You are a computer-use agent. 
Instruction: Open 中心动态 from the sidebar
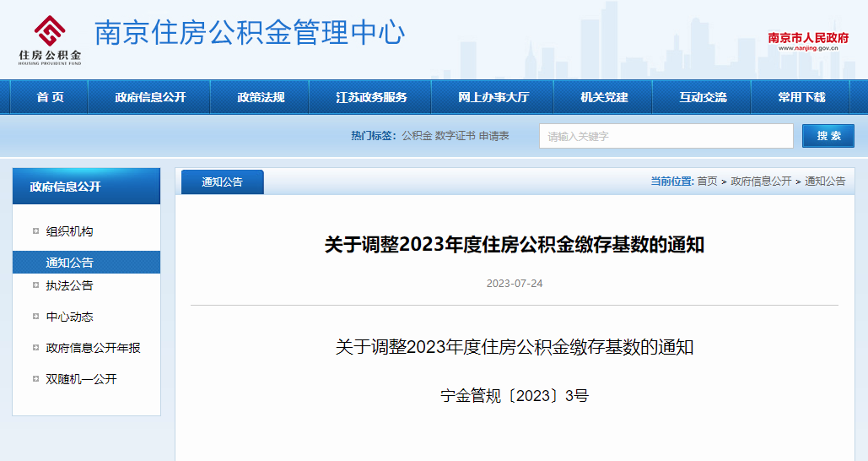click(69, 317)
